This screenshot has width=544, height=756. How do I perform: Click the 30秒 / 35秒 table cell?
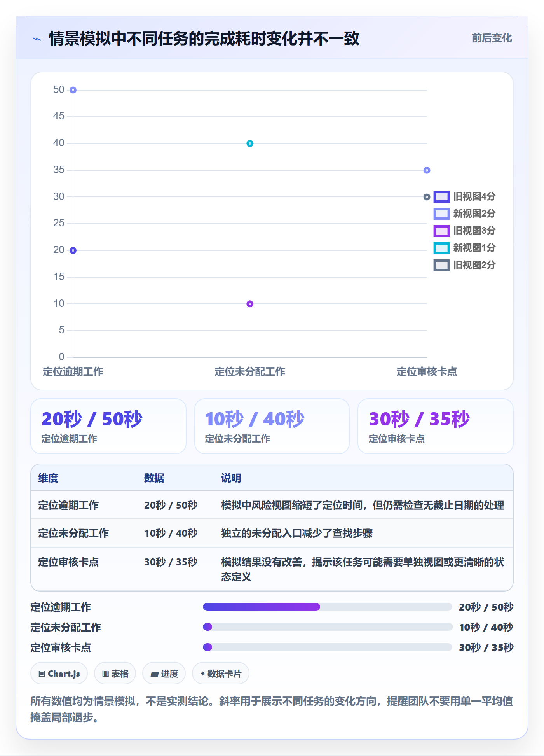(171, 562)
